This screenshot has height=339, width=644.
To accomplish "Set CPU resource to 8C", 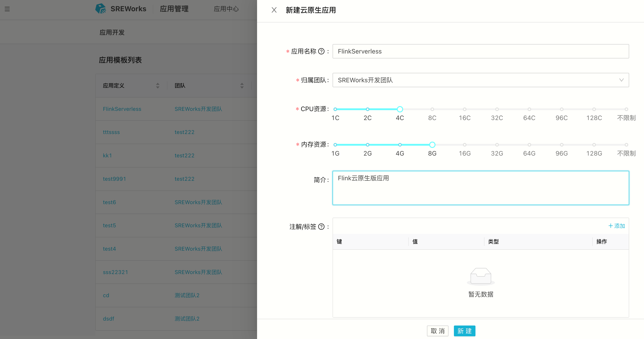I will coord(432,109).
